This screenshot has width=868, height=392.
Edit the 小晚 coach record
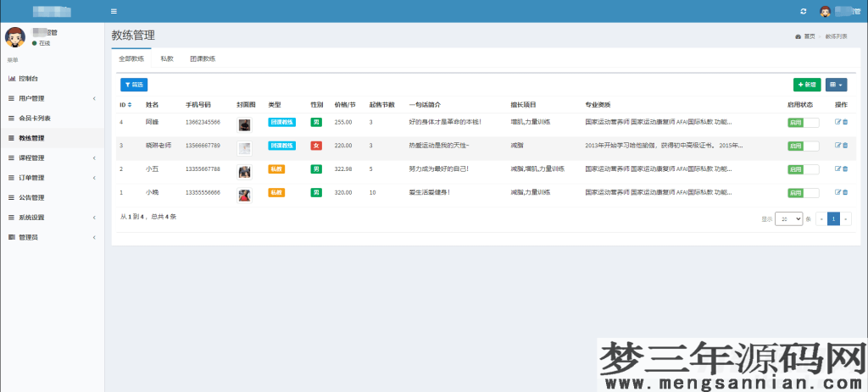pyautogui.click(x=837, y=192)
